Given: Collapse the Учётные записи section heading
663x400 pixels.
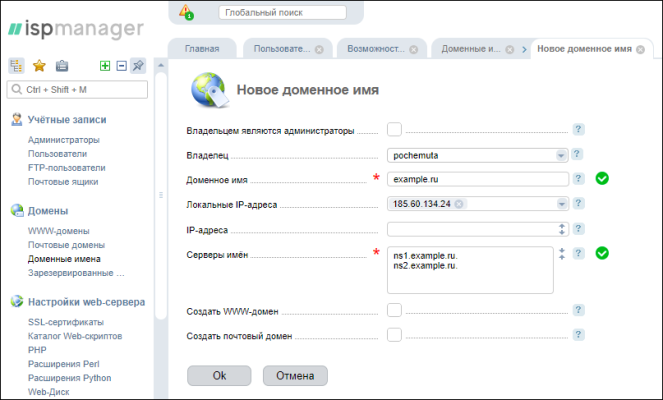Looking at the screenshot, I should coord(67,120).
